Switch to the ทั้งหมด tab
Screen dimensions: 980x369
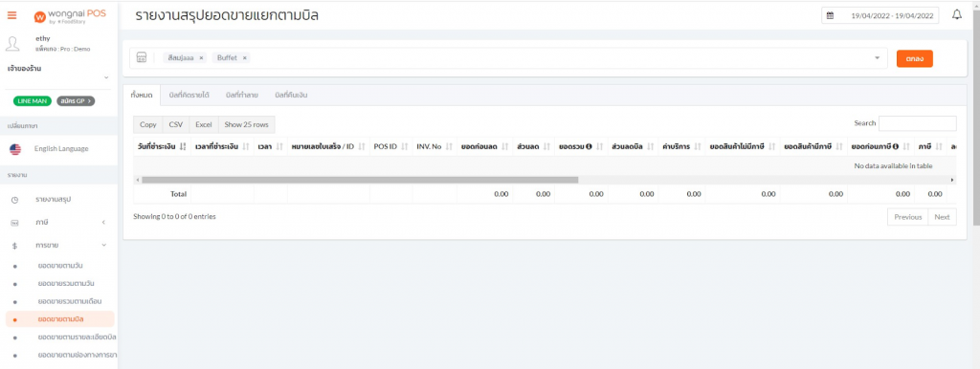142,95
